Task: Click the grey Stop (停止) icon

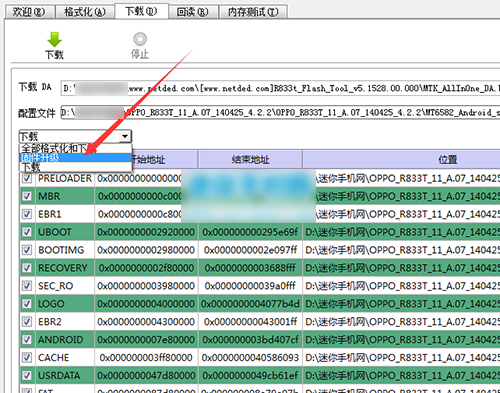Action: click(x=140, y=39)
